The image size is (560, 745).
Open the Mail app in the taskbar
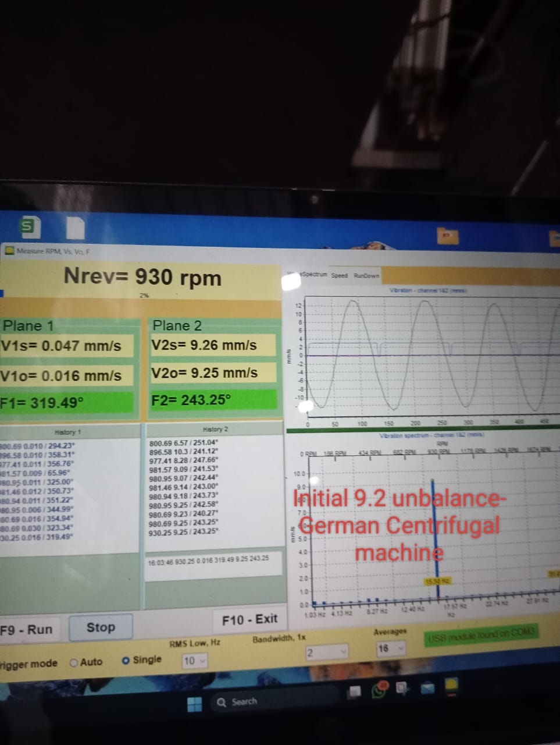tap(427, 689)
